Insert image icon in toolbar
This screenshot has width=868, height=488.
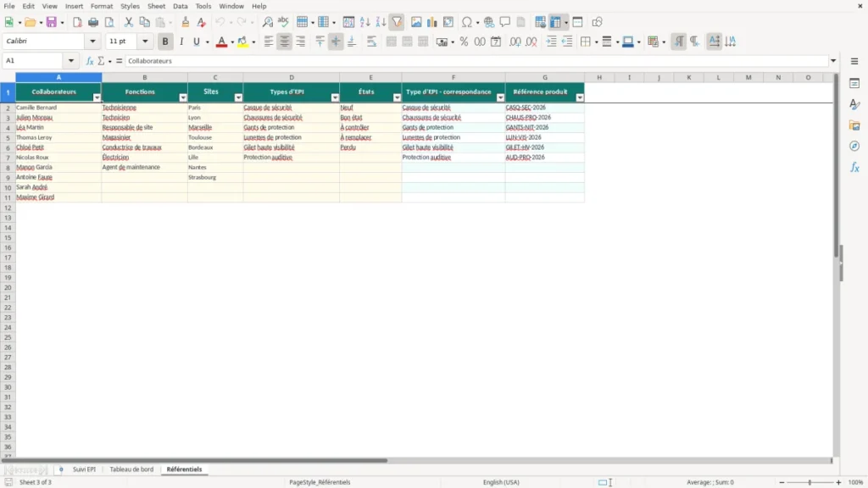(x=416, y=22)
